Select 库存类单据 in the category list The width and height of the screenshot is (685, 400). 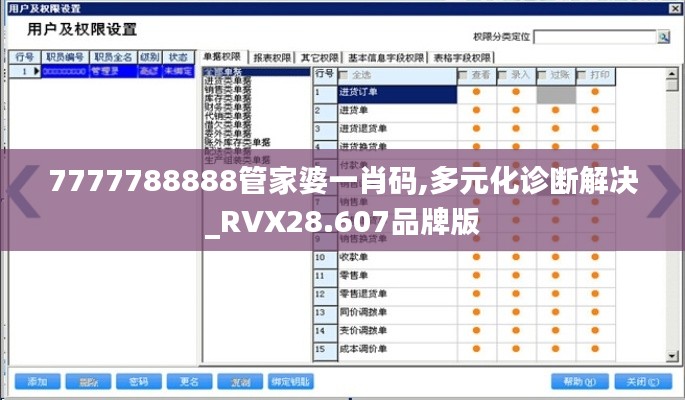(228, 98)
